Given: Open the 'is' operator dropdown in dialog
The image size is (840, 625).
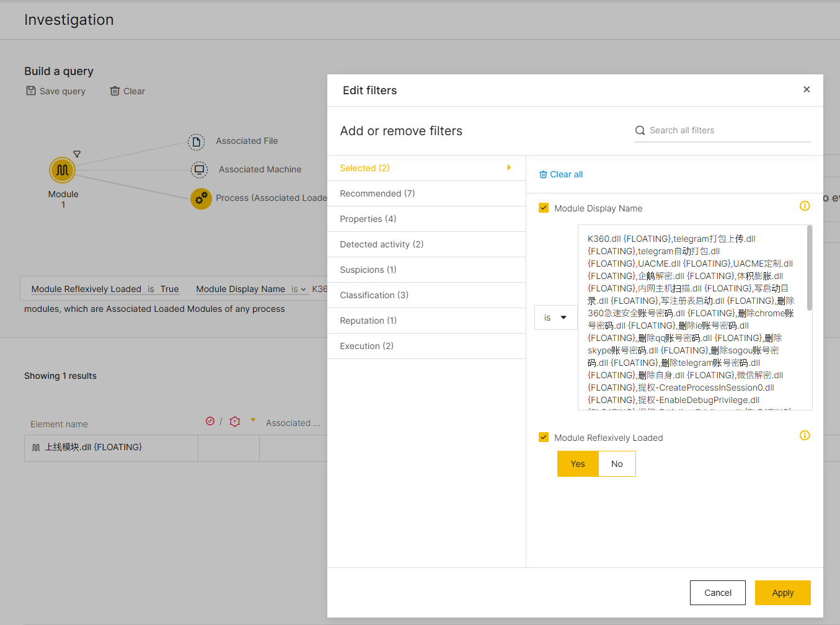Looking at the screenshot, I should pos(555,317).
